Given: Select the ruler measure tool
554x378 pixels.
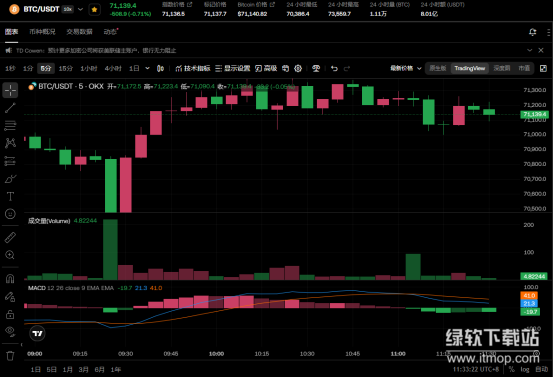Looking at the screenshot, I should (x=10, y=238).
